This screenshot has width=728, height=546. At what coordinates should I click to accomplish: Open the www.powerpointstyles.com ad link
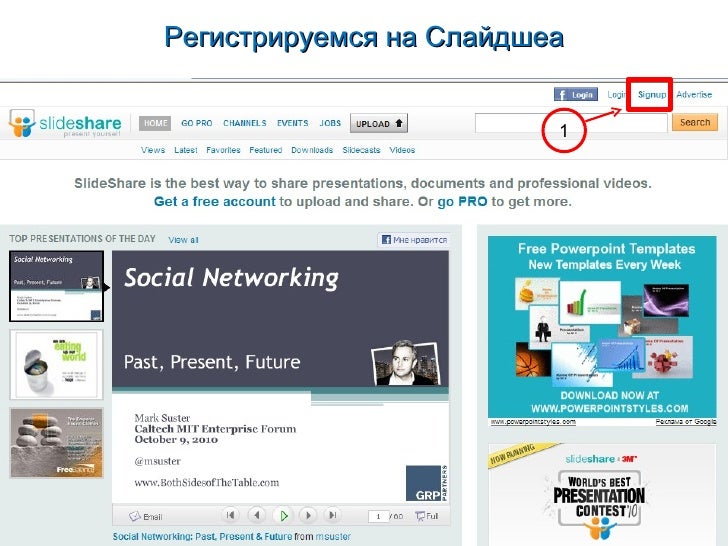click(x=533, y=422)
